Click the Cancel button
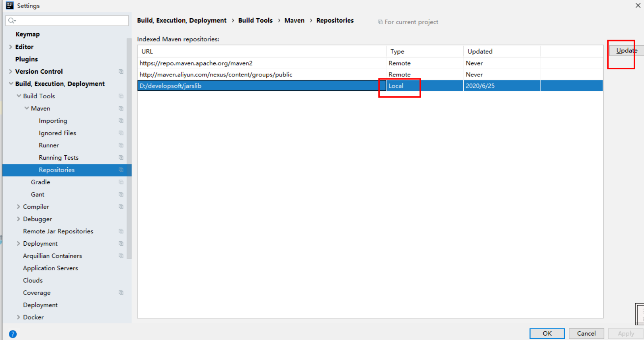Image resolution: width=644 pixels, height=340 pixels. (x=586, y=333)
